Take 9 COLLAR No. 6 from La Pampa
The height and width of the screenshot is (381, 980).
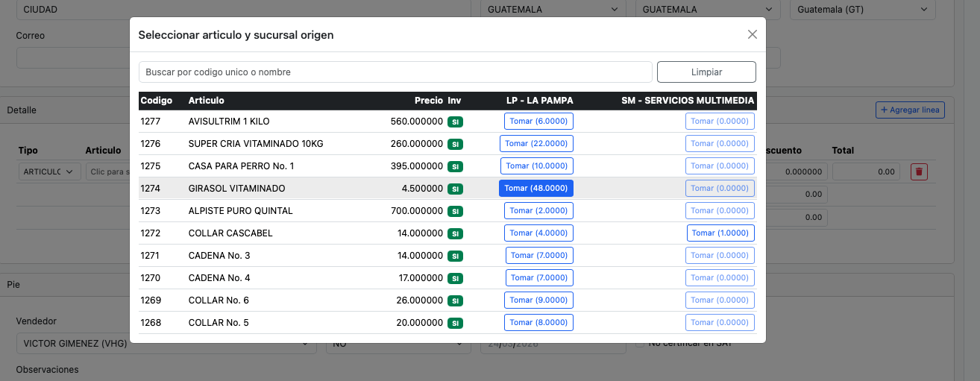pos(538,300)
